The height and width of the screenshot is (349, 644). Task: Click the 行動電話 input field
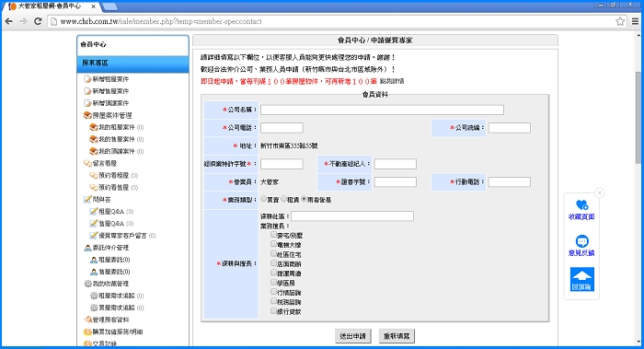(x=510, y=182)
